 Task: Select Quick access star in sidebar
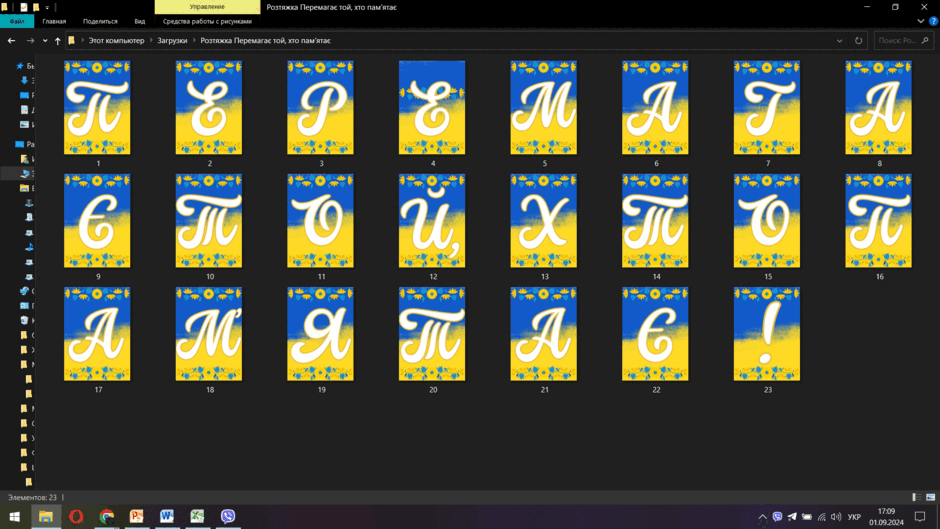[20, 66]
